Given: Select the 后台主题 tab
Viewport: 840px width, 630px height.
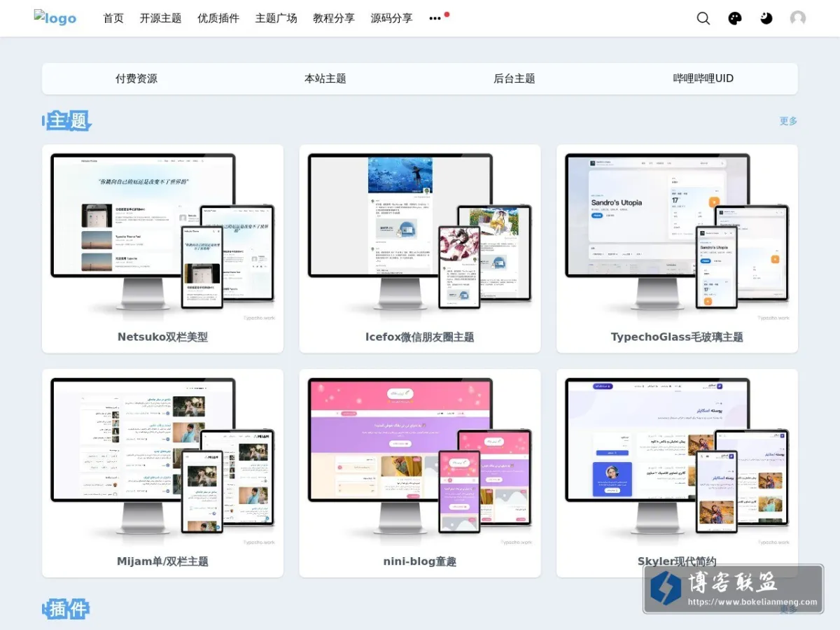Looking at the screenshot, I should (514, 78).
